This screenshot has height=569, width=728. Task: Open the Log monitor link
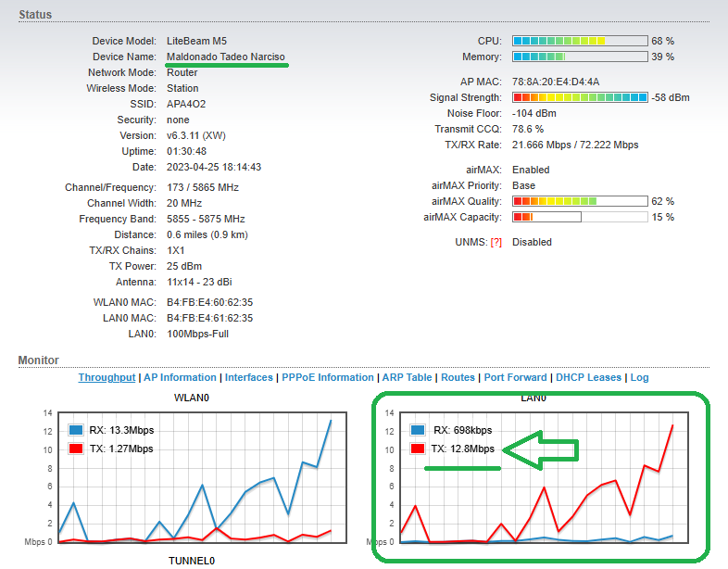(639, 377)
